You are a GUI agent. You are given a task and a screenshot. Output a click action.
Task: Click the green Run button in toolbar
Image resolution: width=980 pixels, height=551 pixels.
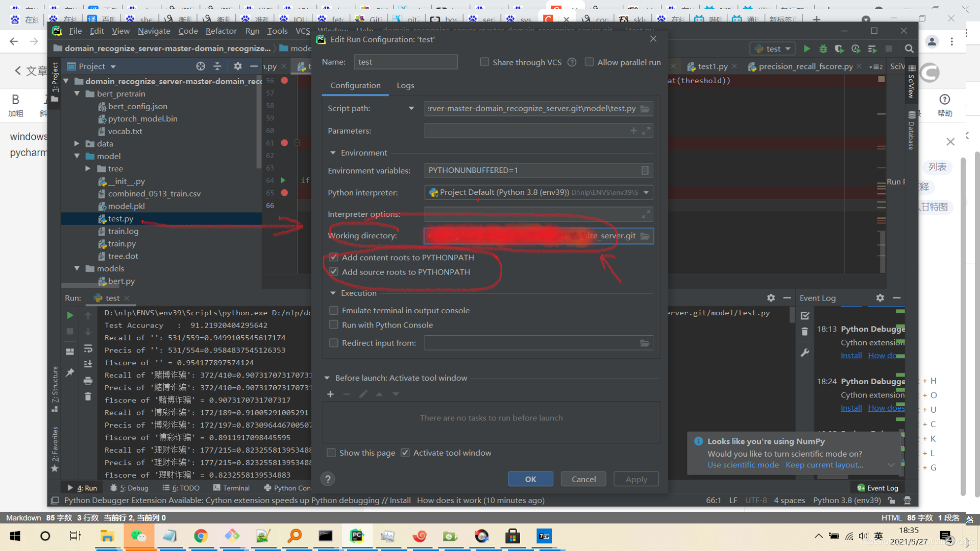[x=807, y=49]
